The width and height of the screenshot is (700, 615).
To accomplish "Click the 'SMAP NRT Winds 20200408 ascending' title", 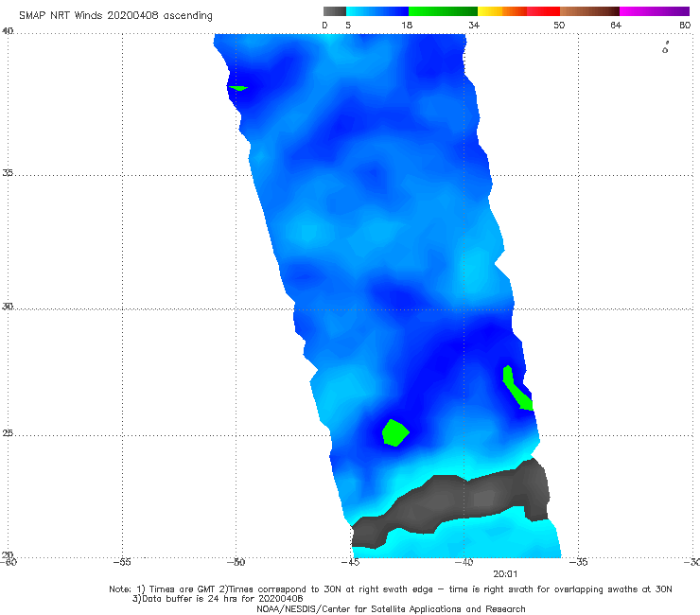I will tap(115, 16).
